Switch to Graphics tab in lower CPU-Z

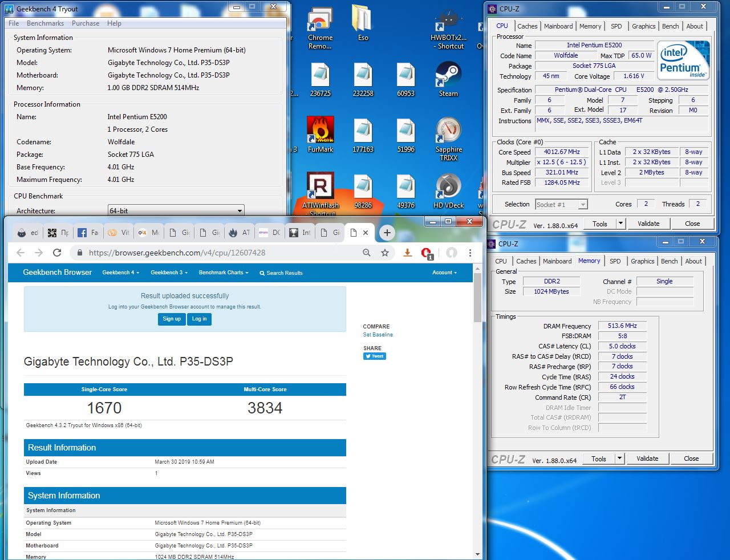(x=642, y=261)
